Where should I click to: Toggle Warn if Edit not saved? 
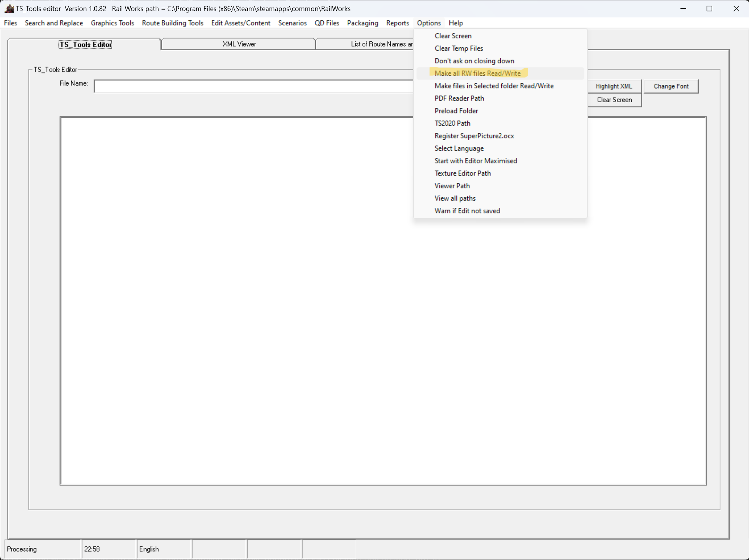pos(467,211)
